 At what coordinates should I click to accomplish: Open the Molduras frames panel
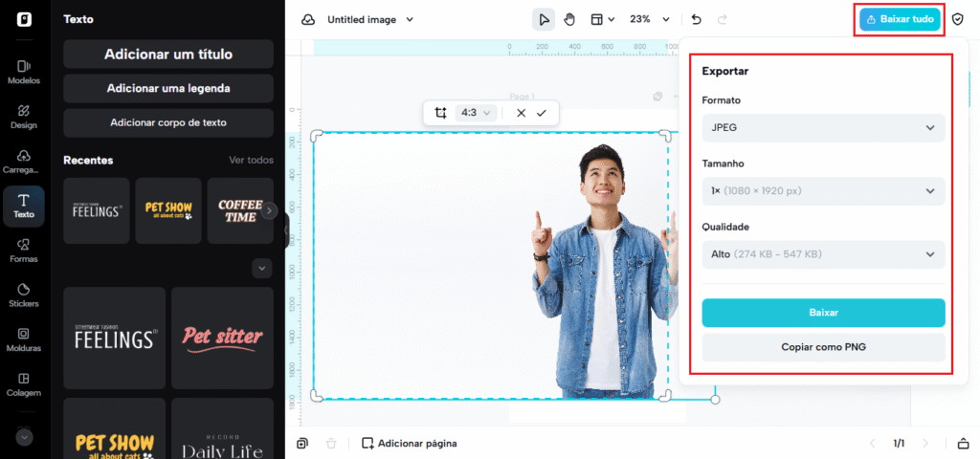tap(23, 339)
